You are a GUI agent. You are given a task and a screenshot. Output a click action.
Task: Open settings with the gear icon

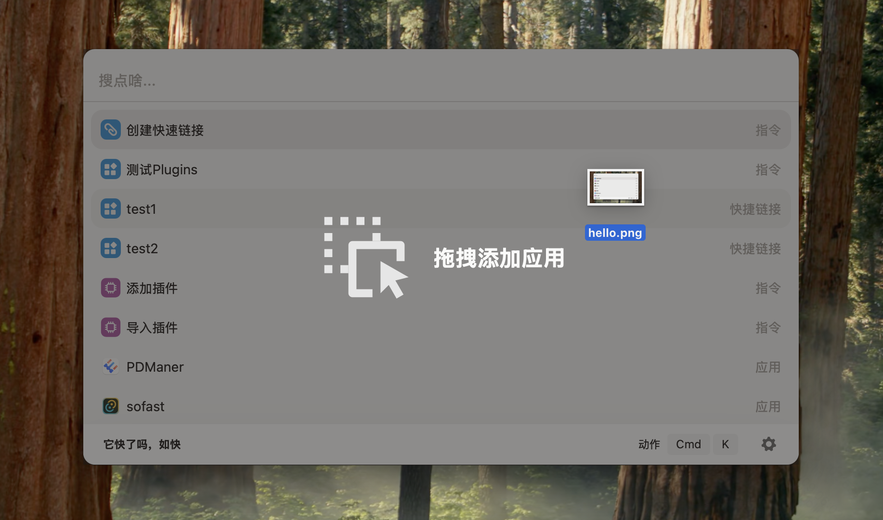point(769,444)
